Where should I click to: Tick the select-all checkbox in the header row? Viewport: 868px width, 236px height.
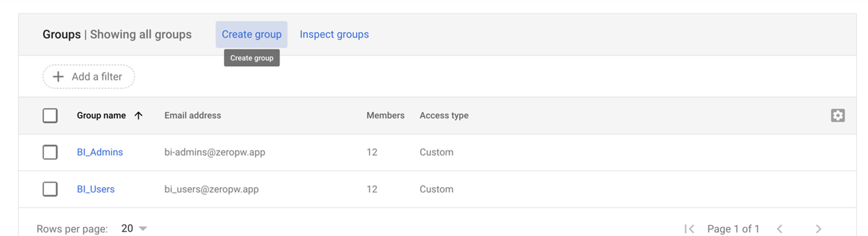pyautogui.click(x=50, y=116)
